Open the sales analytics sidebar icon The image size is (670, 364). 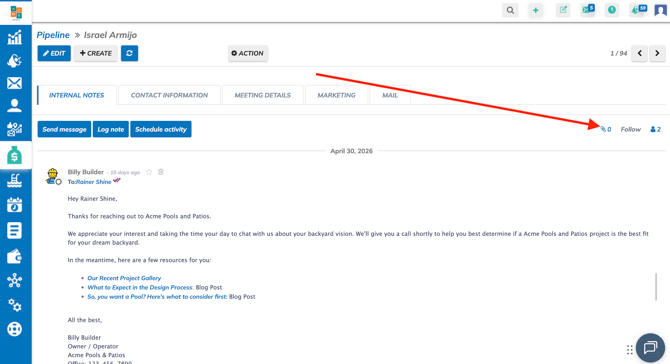click(15, 129)
